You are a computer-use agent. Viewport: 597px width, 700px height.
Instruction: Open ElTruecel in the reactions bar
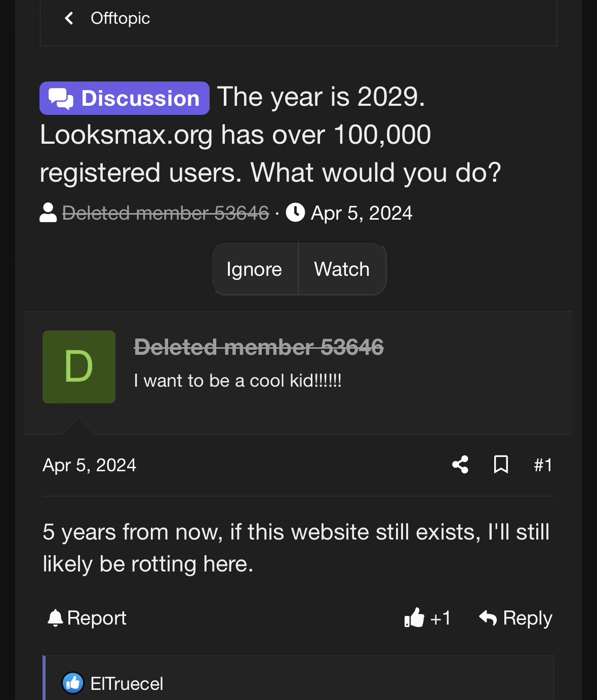(x=127, y=684)
